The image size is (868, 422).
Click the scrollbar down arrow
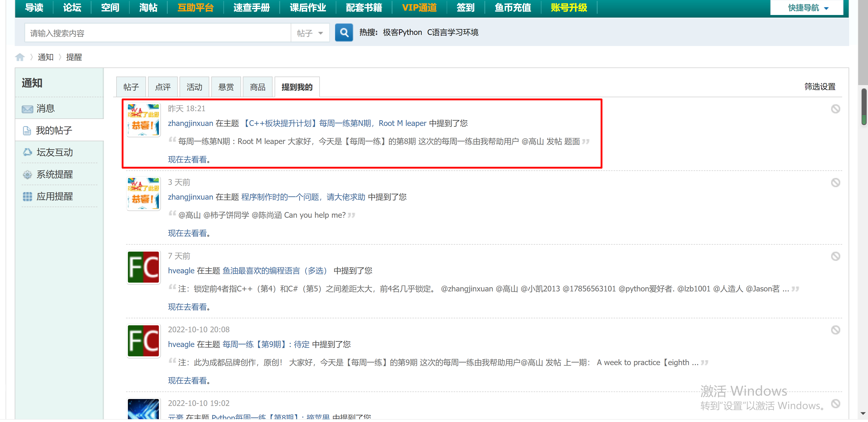pos(863,413)
